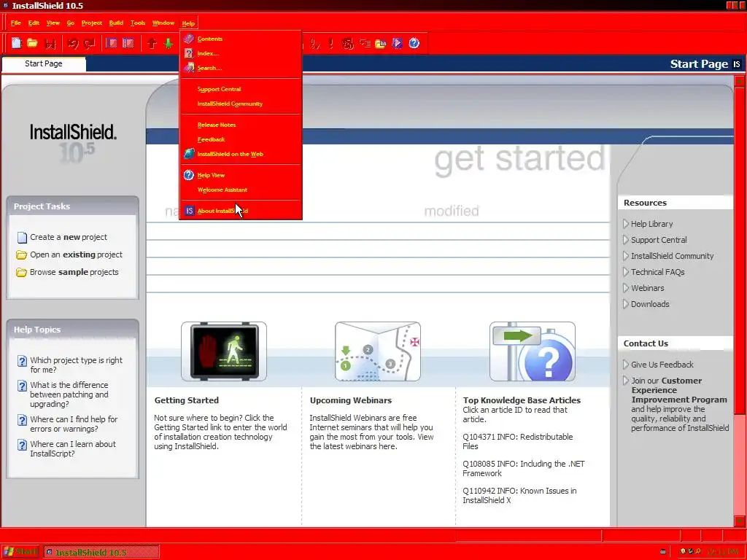Open article Q108085 Including the .NET Framework
Screen dimensions: 747x560
[524, 469]
